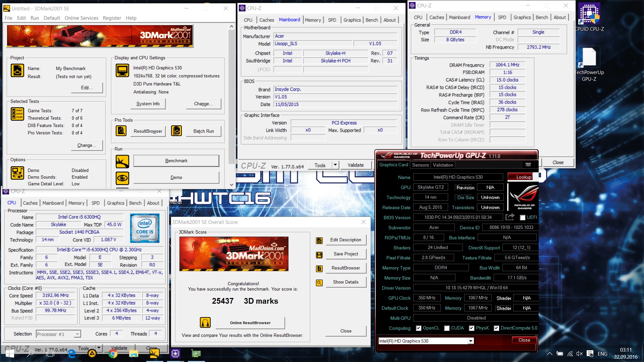Click the ResultBrowser magnifier icon under Pro Tools
Screen dimensions: 644x362
(121, 131)
